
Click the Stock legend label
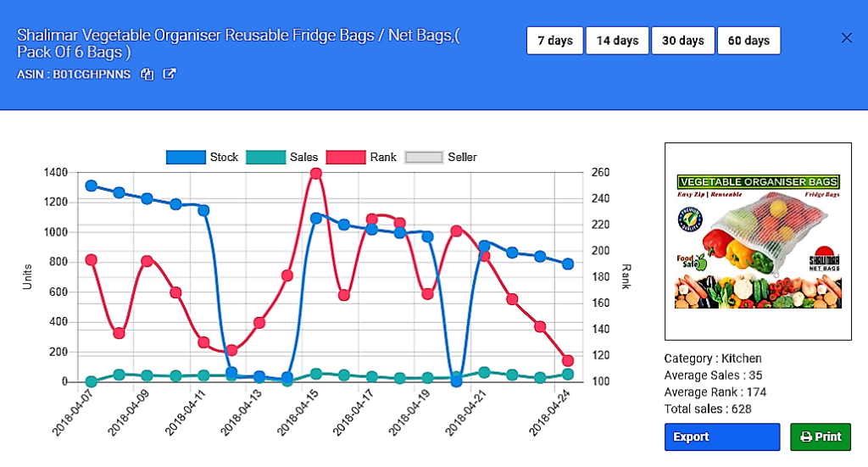click(224, 157)
